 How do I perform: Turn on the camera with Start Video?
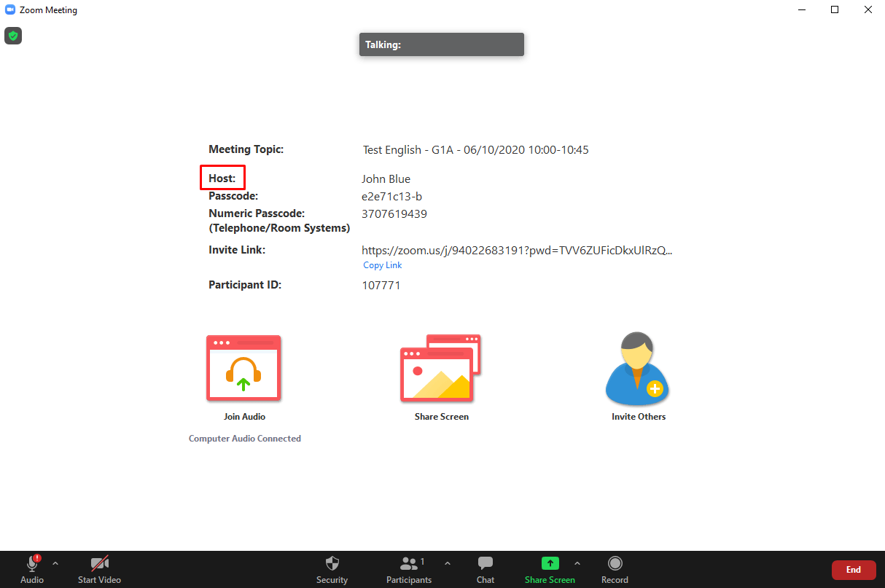(x=99, y=570)
